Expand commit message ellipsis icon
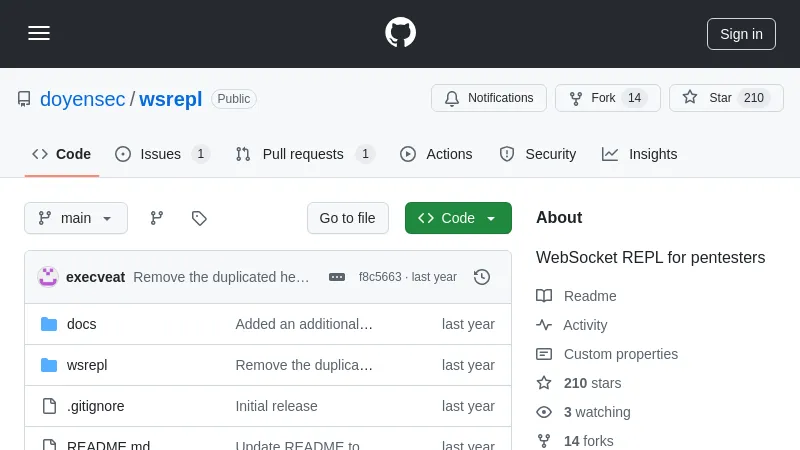This screenshot has height=450, width=800. coord(337,277)
